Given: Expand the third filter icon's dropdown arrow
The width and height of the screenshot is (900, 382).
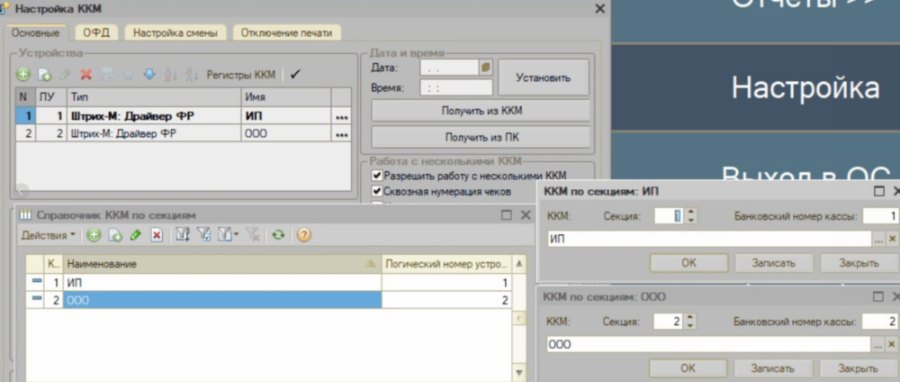Looking at the screenshot, I should click(236, 235).
